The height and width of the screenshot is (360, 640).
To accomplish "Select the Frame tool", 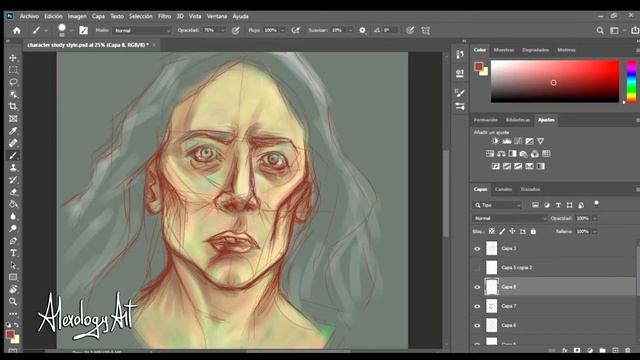I will coord(13,119).
